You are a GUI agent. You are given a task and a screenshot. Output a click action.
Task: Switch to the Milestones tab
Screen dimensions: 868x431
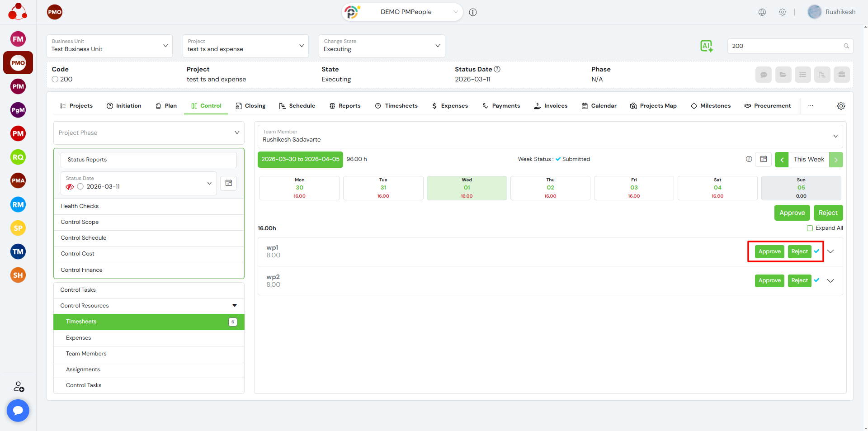pyautogui.click(x=711, y=106)
